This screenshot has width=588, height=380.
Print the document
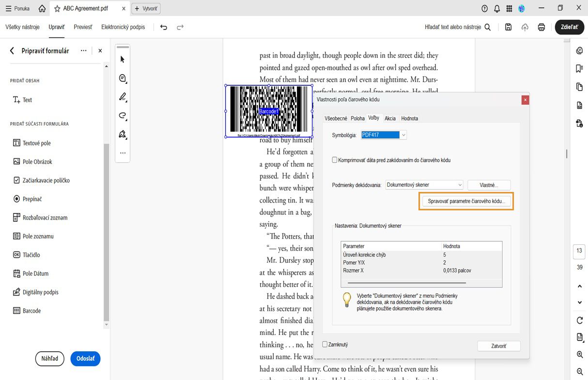click(x=542, y=27)
